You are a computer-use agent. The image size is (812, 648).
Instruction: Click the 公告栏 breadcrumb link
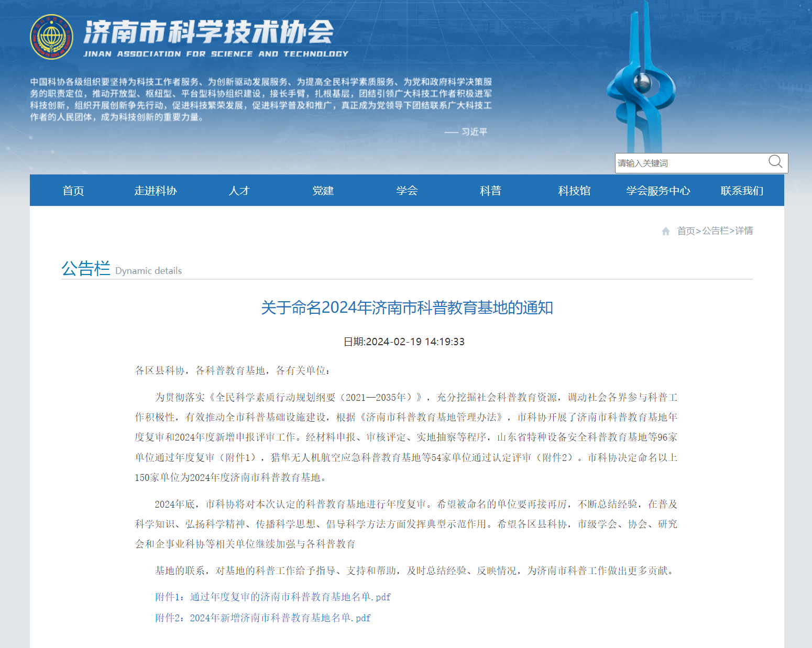coord(715,230)
